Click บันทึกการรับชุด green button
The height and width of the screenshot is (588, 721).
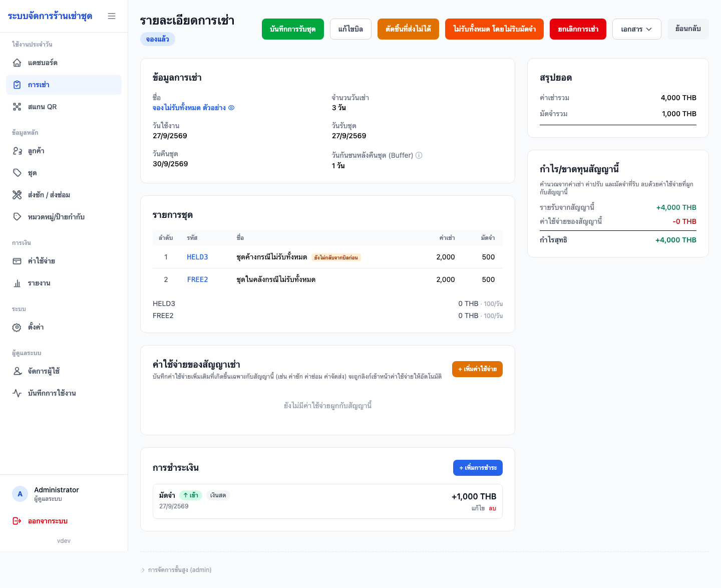tap(293, 29)
